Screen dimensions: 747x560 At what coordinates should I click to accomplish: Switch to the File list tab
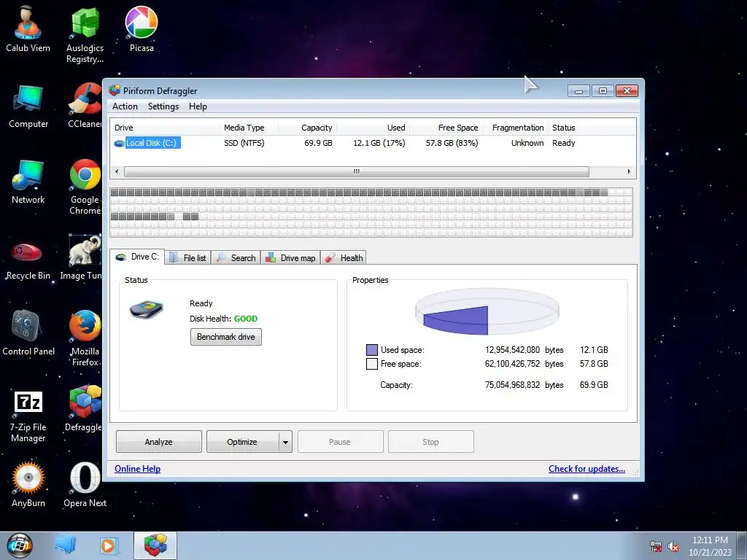188,257
